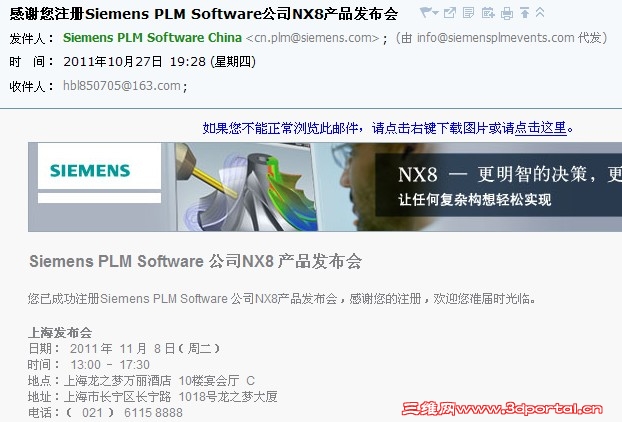Select the NX8 slogan in the banner
Viewport: 622px width, 422px height.
(509, 185)
